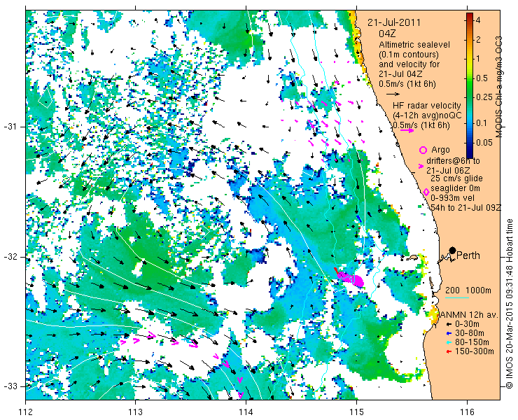
Task: Click the dark red top of the colorbar
Action: pos(470,17)
